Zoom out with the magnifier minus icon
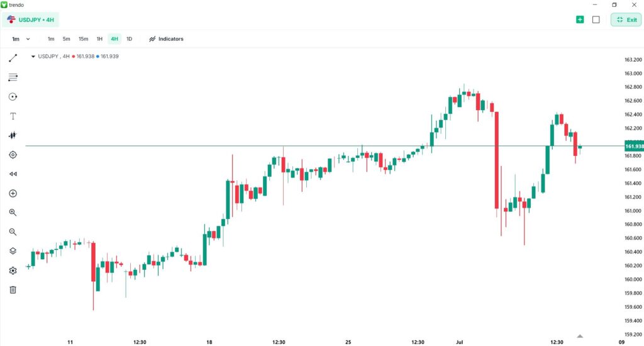This screenshot has height=346, width=644. (x=13, y=232)
